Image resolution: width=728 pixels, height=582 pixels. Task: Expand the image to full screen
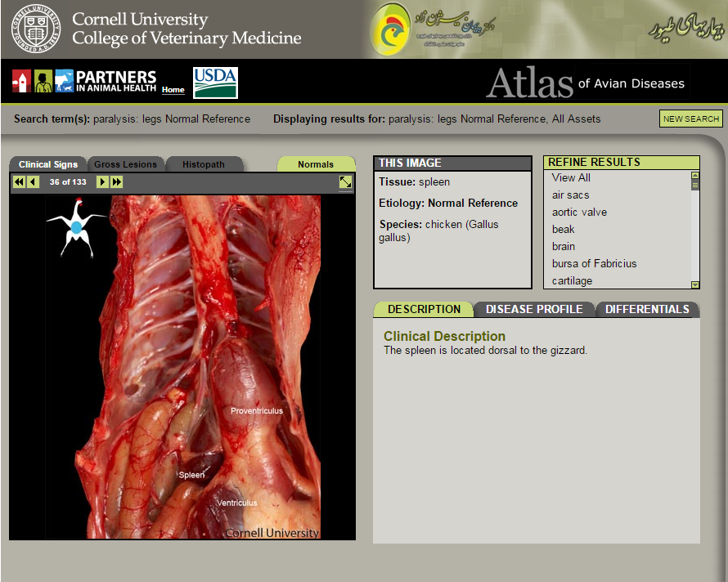pyautogui.click(x=345, y=182)
